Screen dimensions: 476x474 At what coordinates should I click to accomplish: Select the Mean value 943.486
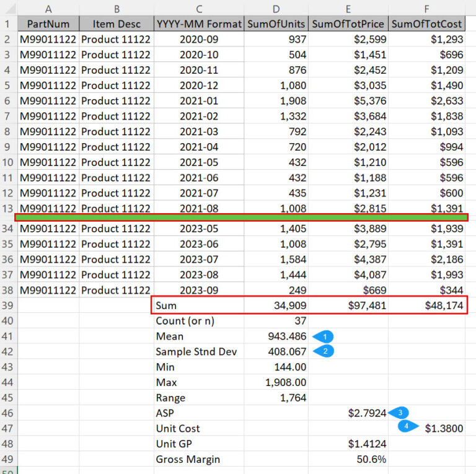click(x=276, y=336)
